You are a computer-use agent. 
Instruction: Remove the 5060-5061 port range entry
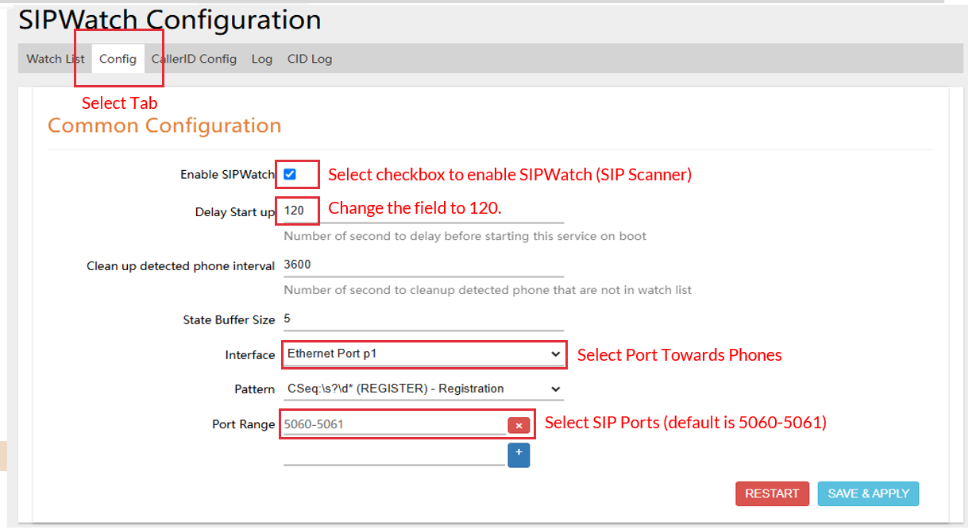519,426
